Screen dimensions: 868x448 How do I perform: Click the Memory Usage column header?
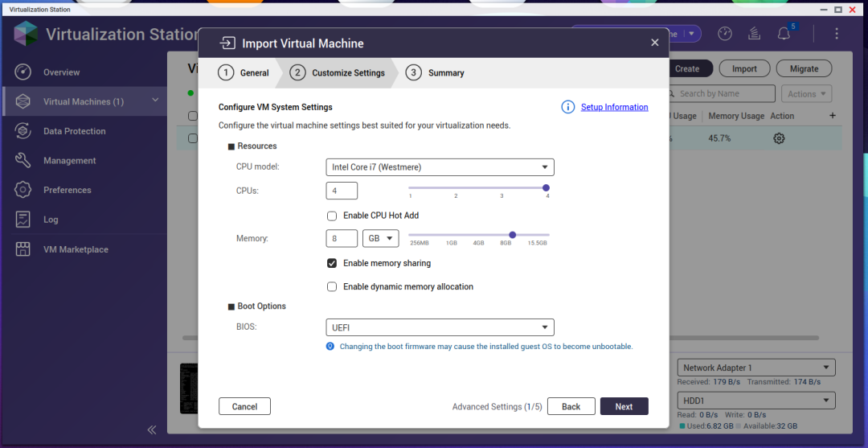tap(736, 116)
